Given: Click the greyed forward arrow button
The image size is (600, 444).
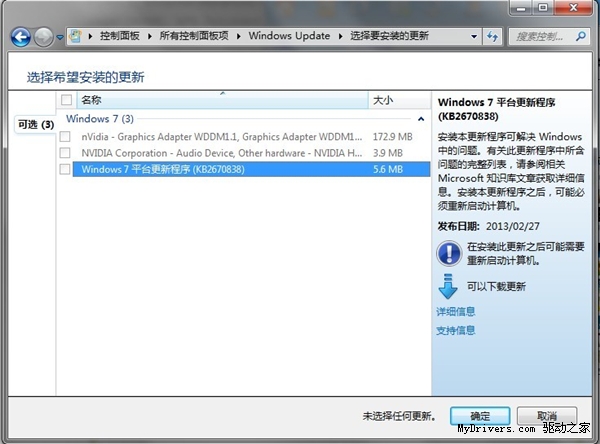Looking at the screenshot, I should coord(44,38).
